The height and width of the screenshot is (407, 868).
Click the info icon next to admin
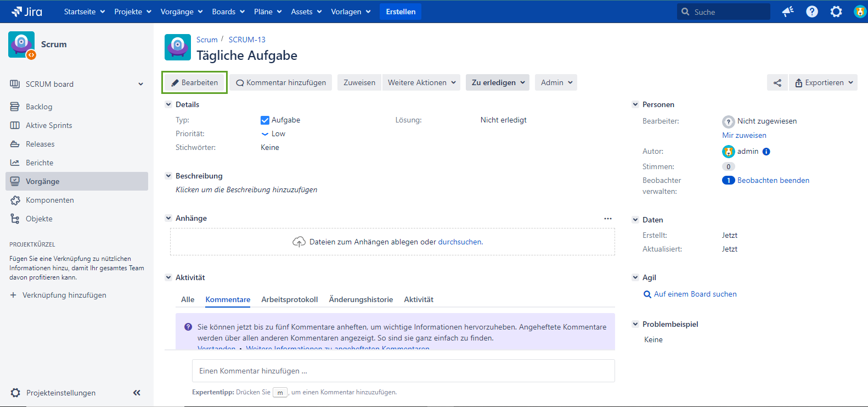[x=766, y=152]
